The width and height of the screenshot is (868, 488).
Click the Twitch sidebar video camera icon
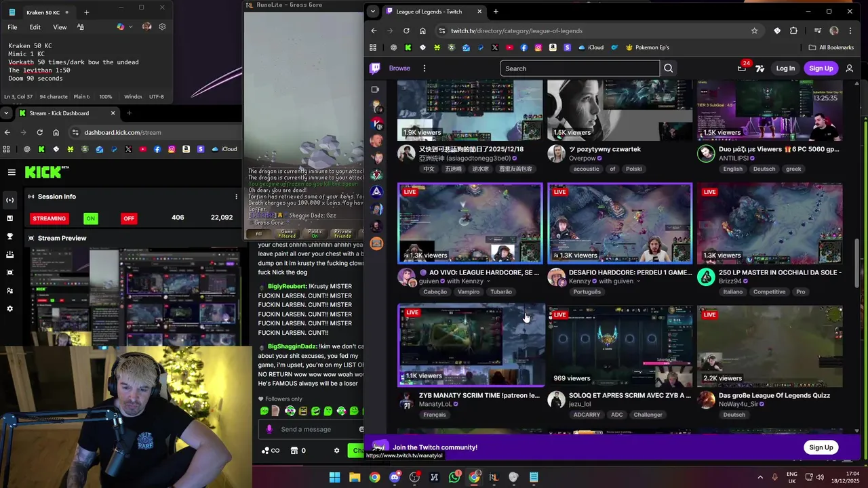pos(375,89)
